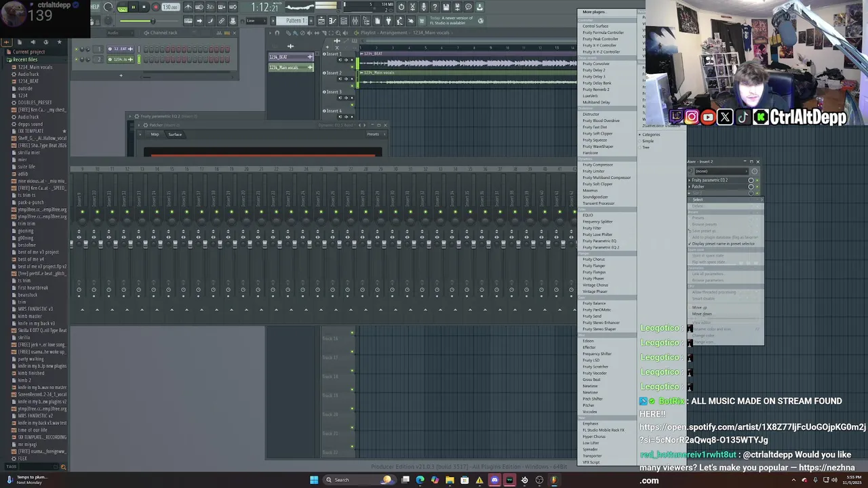The image size is (868, 488).
Task: Click HELP in the menu bar
Action: click(95, 7)
